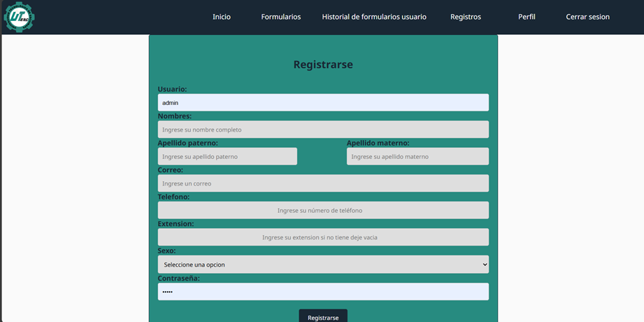Open the Perfil page
Screen dimensions: 644x322
(x=527, y=17)
